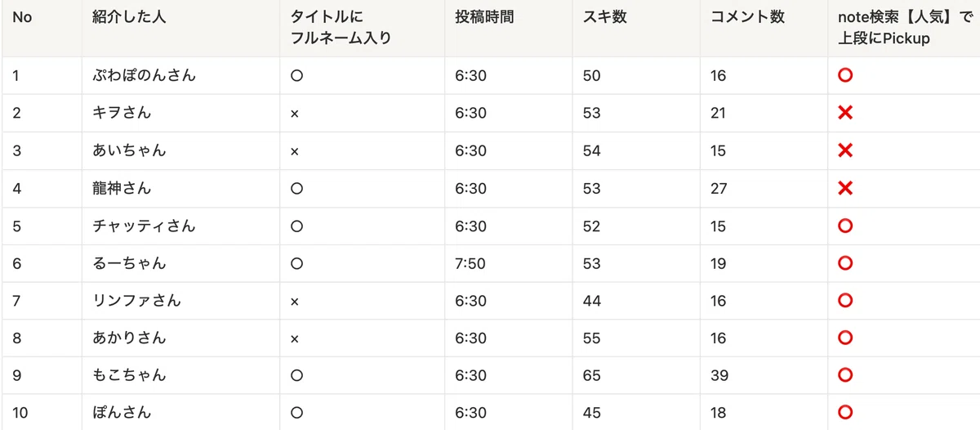980x430 pixels.
Task: Click the red circle in row 1 Pickup column
Action: [x=845, y=75]
